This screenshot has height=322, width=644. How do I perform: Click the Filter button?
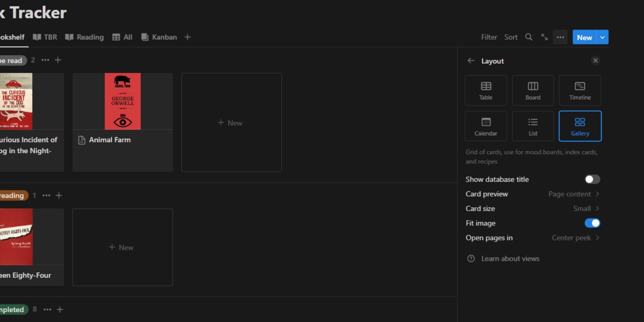[489, 37]
